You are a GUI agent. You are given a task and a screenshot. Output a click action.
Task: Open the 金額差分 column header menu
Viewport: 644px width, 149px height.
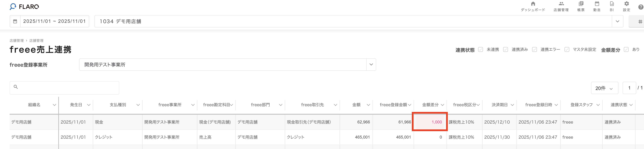click(x=442, y=105)
